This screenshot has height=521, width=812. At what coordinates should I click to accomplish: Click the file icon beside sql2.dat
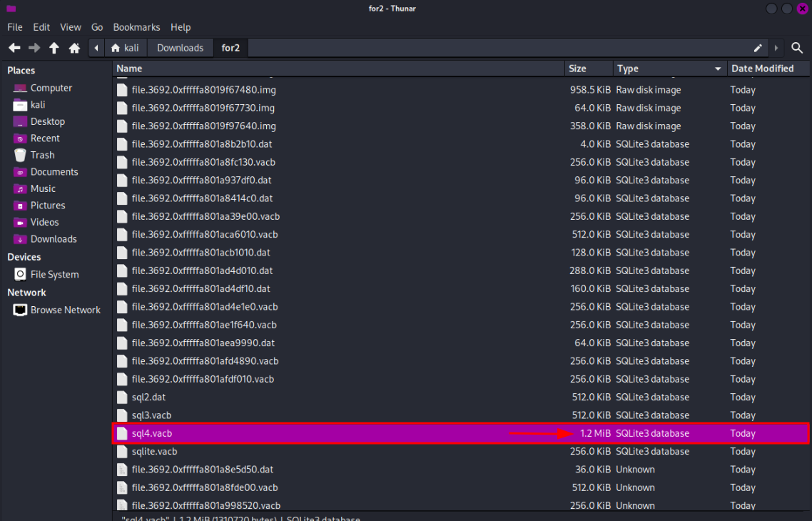[122, 398]
